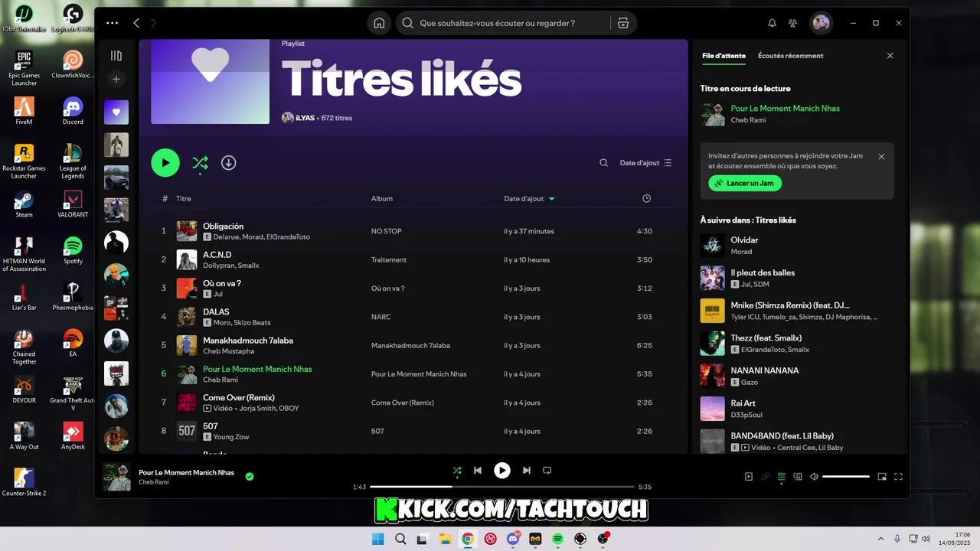The image size is (980, 551).
Task: Skip to the previous track
Action: (478, 471)
